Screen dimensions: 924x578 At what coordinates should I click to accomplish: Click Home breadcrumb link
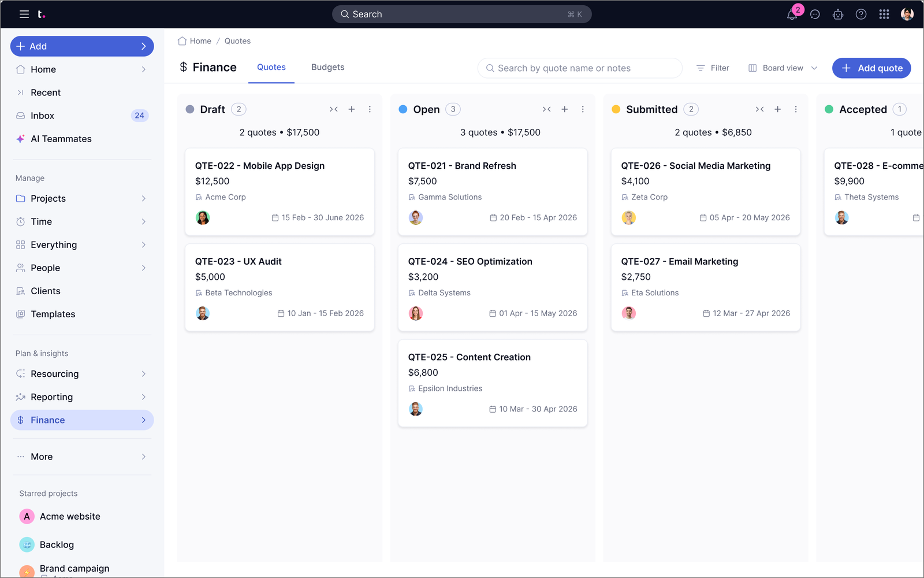pos(200,41)
